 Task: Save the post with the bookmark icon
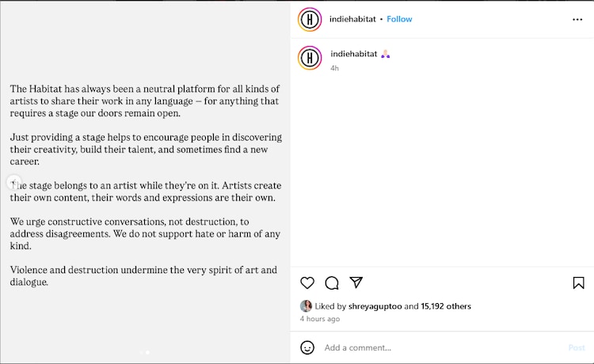point(578,282)
